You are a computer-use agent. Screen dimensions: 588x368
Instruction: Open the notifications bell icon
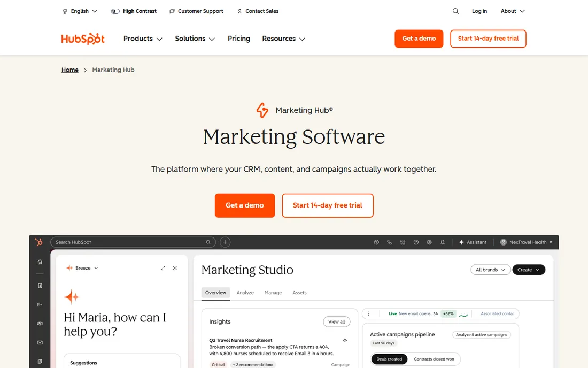tap(443, 242)
